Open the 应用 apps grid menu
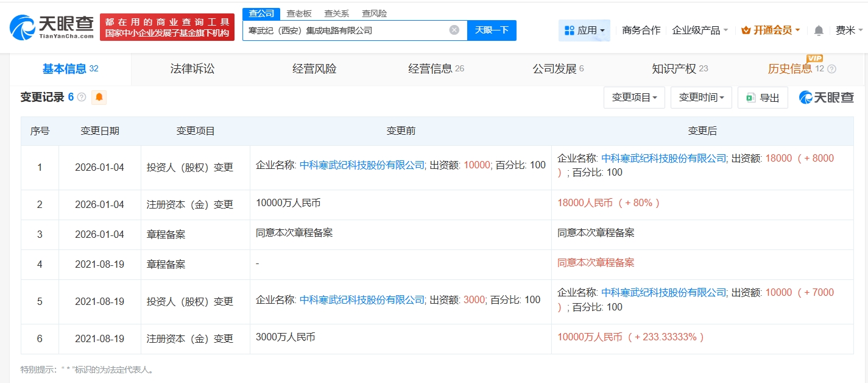The height and width of the screenshot is (383, 868). pos(584,30)
